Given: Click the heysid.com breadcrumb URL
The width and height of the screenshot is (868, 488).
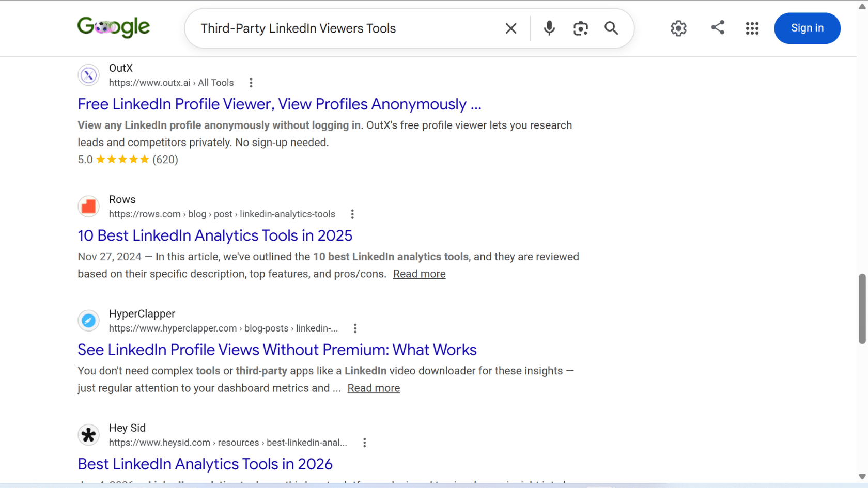Looking at the screenshot, I should click(x=228, y=443).
